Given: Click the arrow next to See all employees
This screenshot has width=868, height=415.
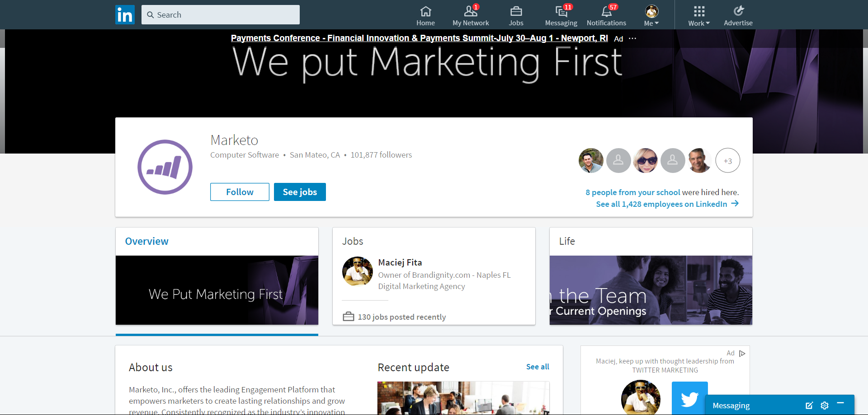Looking at the screenshot, I should (735, 204).
